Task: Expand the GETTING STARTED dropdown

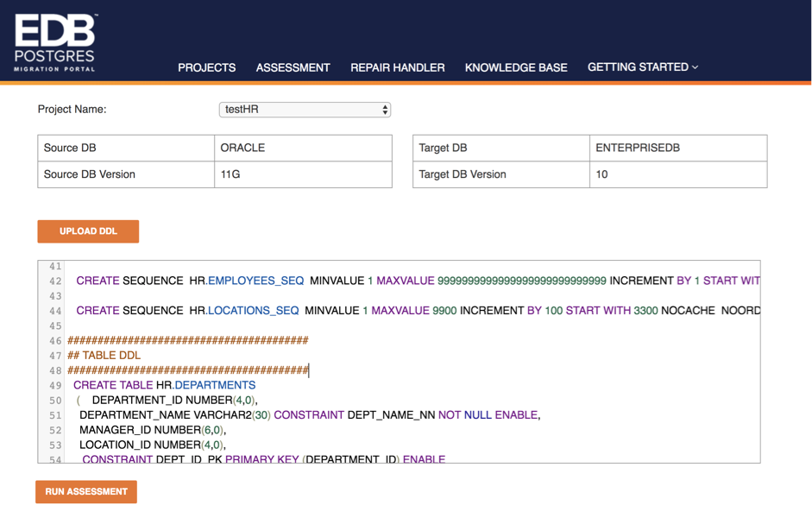Action: pos(642,67)
